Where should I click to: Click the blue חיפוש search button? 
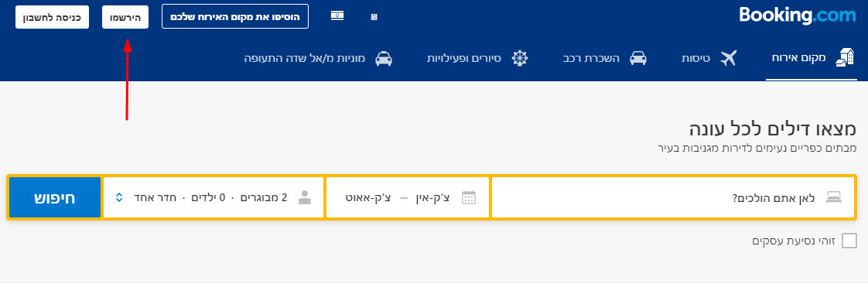click(55, 197)
